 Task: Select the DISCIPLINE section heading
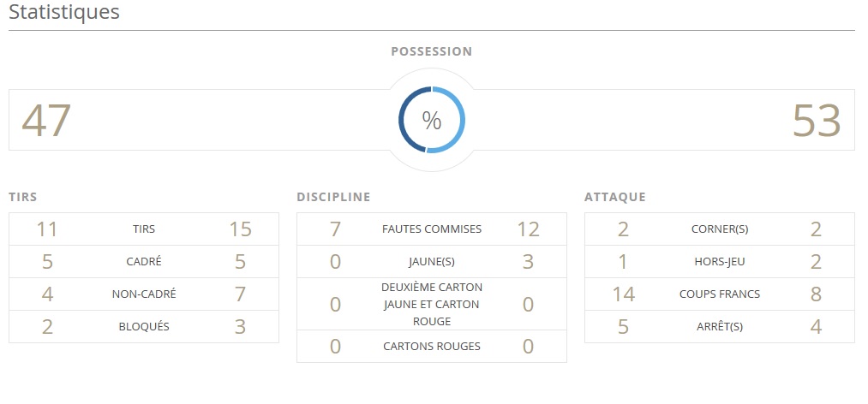tap(333, 197)
